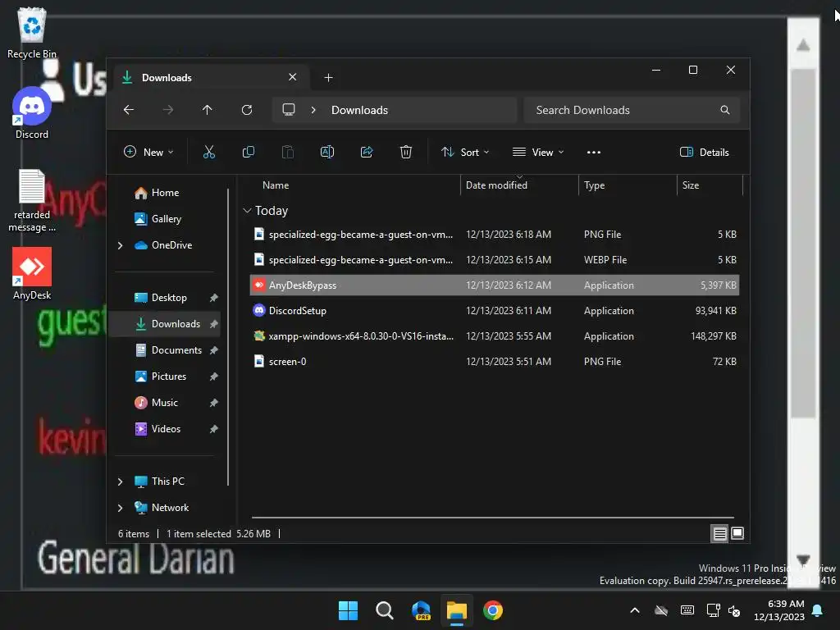The width and height of the screenshot is (840, 630).
Task: Click the Paste clipboard icon
Action: [x=288, y=152]
